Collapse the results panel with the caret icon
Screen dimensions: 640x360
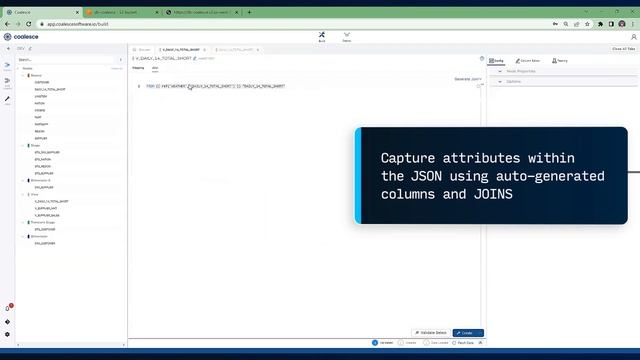point(480,343)
